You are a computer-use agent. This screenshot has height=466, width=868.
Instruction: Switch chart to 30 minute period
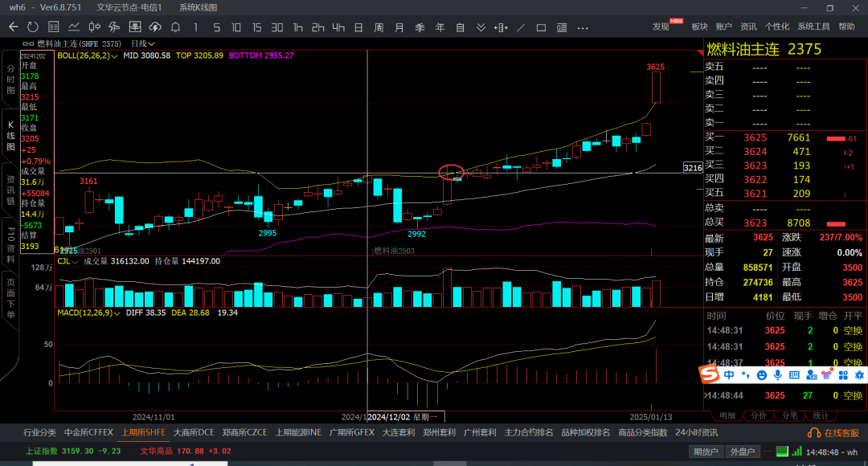(x=276, y=27)
